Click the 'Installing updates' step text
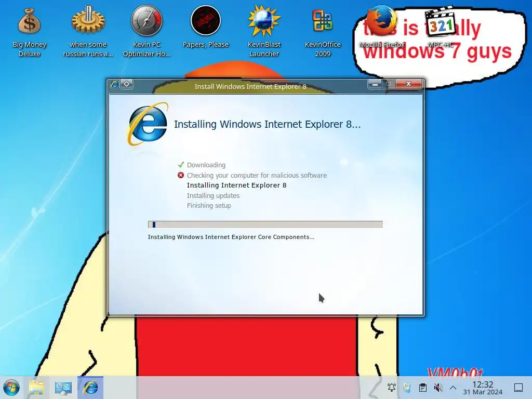 pyautogui.click(x=213, y=195)
